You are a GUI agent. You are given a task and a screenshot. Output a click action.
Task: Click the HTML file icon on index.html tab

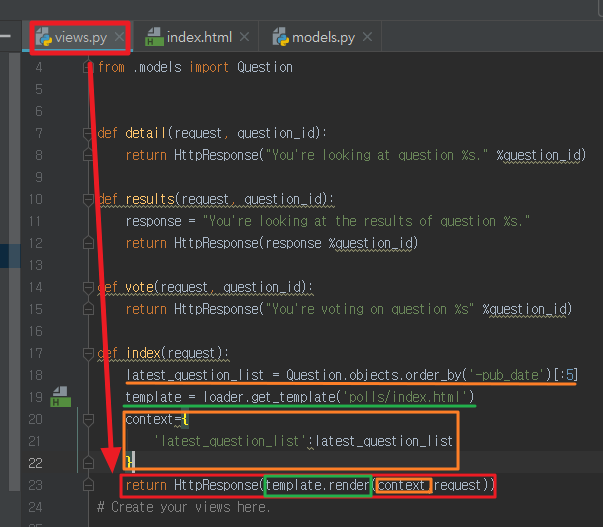[x=154, y=37]
